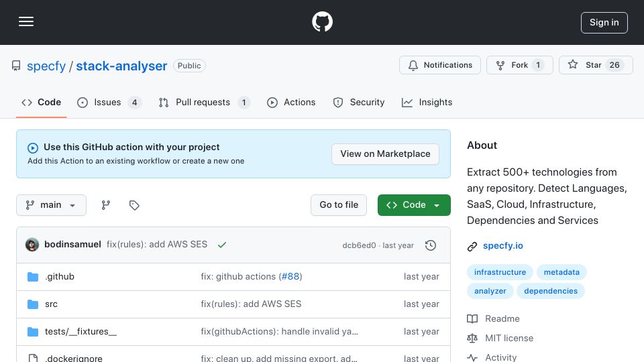This screenshot has height=362, width=644.
Task: Open the Security tab
Action: click(x=358, y=102)
